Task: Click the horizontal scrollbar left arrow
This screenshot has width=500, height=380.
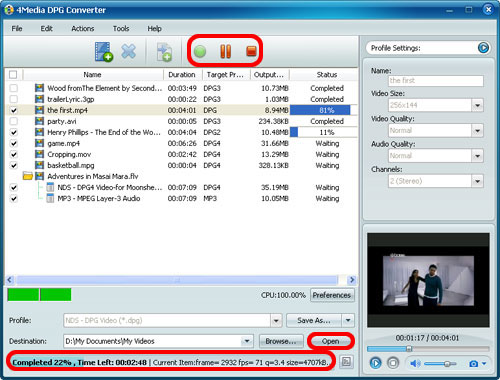Action: click(x=10, y=280)
